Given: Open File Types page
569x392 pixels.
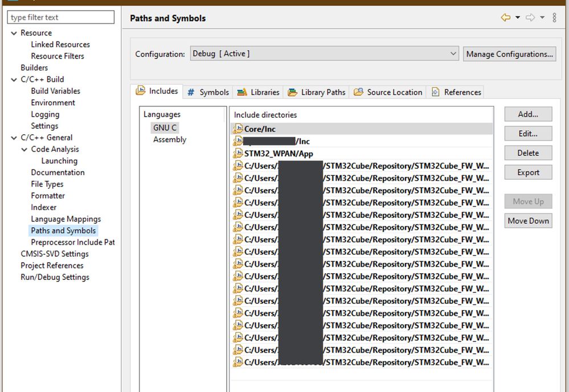Looking at the screenshot, I should [x=47, y=184].
